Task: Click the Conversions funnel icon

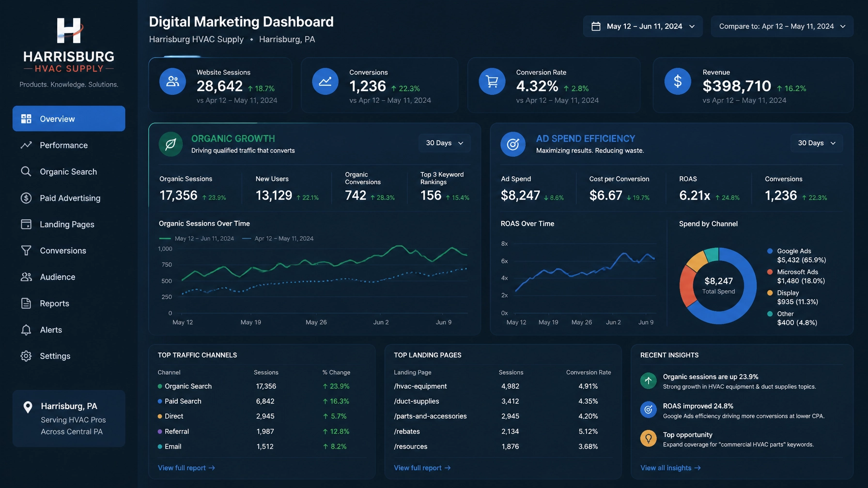Action: [26, 250]
